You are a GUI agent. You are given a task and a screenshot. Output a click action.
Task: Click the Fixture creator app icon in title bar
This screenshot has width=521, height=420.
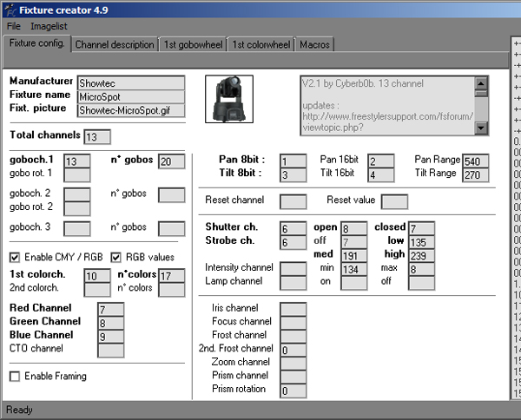pos(10,10)
